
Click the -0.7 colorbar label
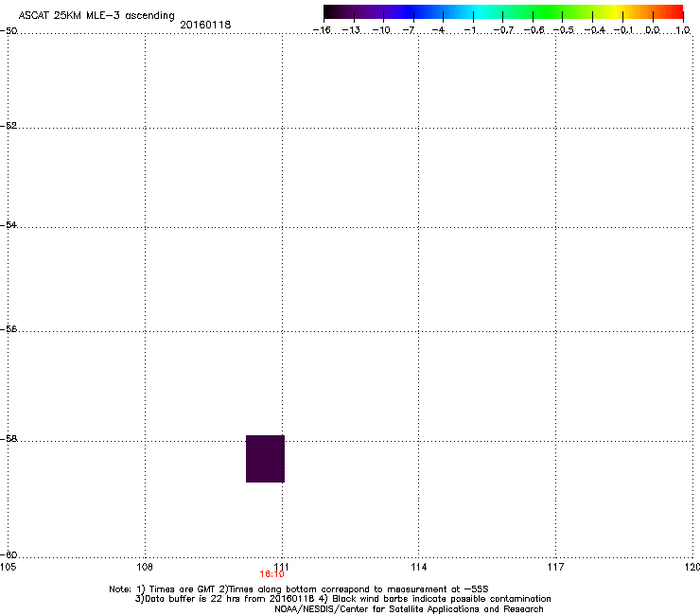[503, 30]
